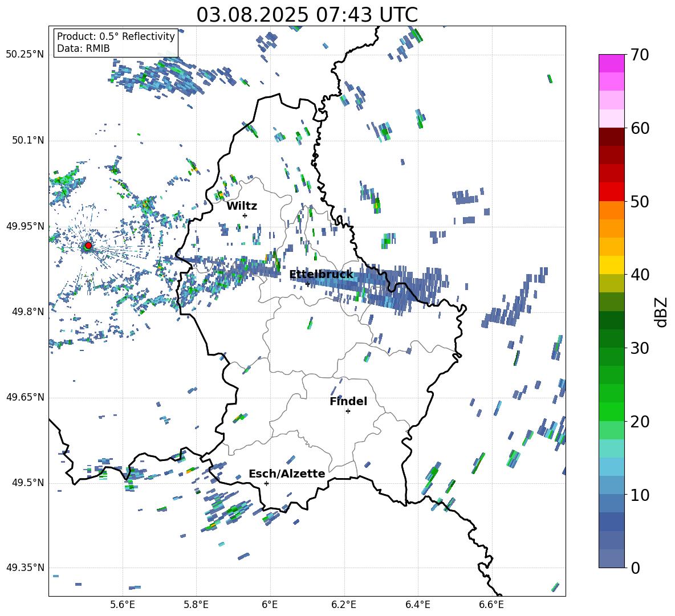This screenshot has height=616, width=675.
Task: Click the 'Product: 0.5° Reflectivity' text
Action: [116, 36]
